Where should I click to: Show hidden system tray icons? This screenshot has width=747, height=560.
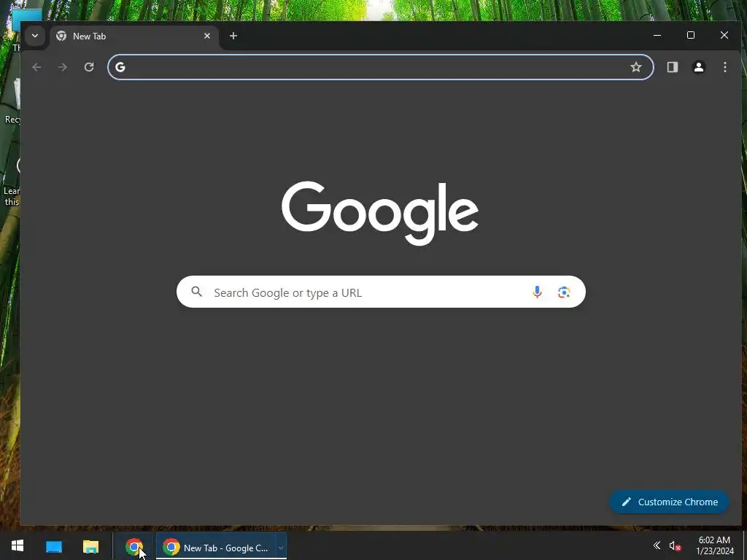tap(657, 545)
